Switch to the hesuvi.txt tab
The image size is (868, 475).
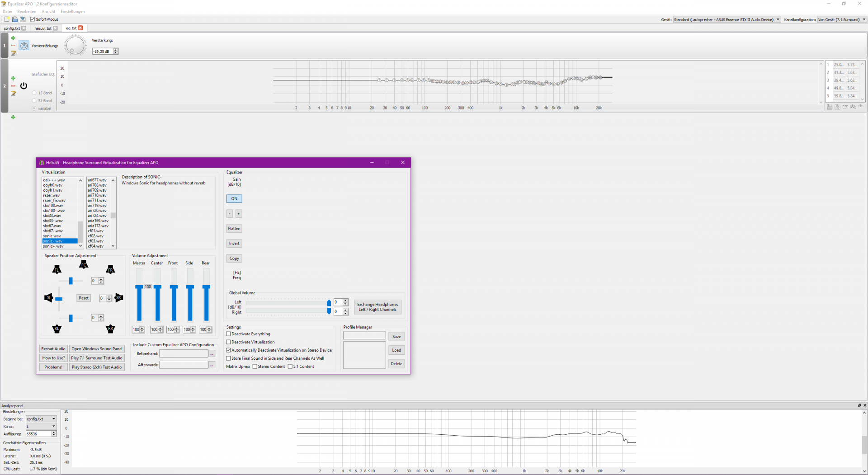tap(43, 28)
